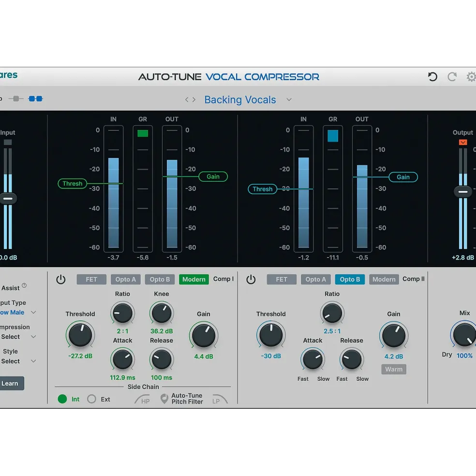
Task: Click the 100 ms release value
Action: point(162,377)
